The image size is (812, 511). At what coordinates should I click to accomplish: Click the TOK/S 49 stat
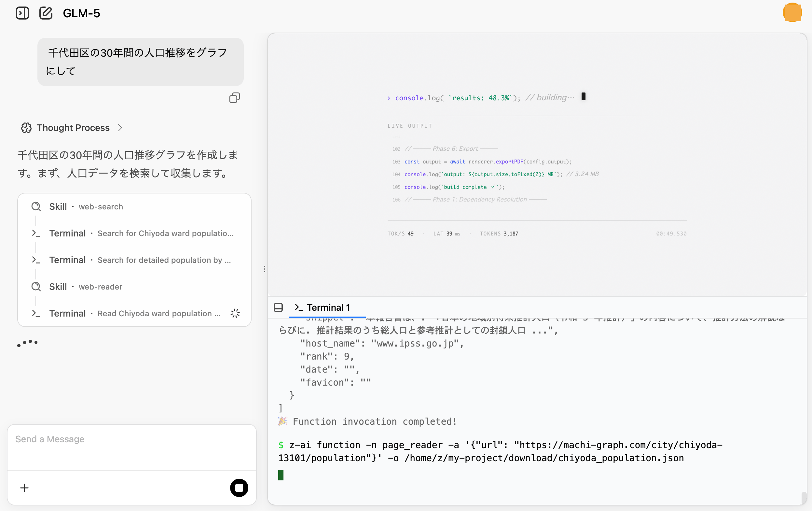(x=400, y=234)
